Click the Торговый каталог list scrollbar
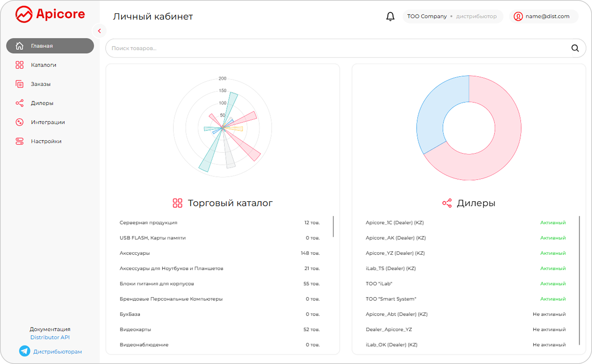 tap(333, 226)
